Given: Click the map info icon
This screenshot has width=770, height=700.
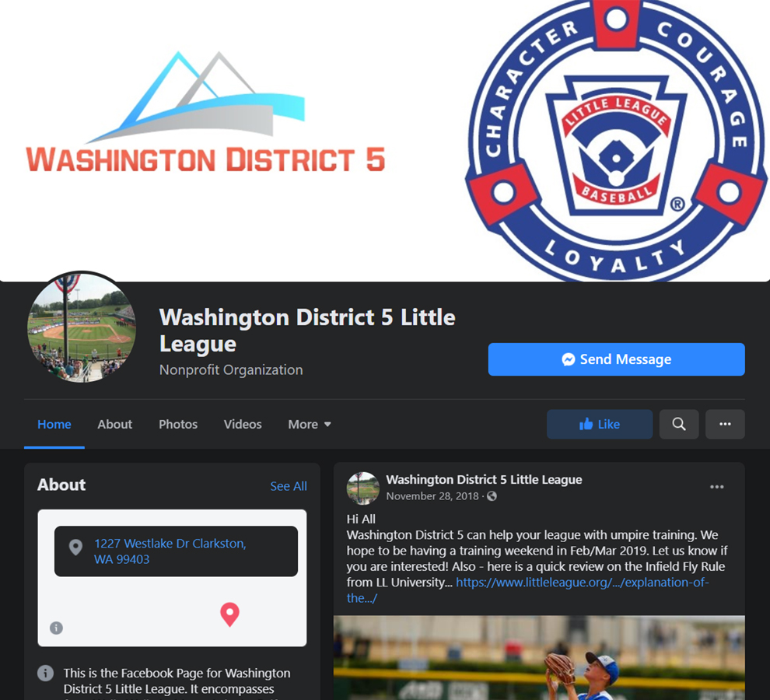Looking at the screenshot, I should 56,628.
